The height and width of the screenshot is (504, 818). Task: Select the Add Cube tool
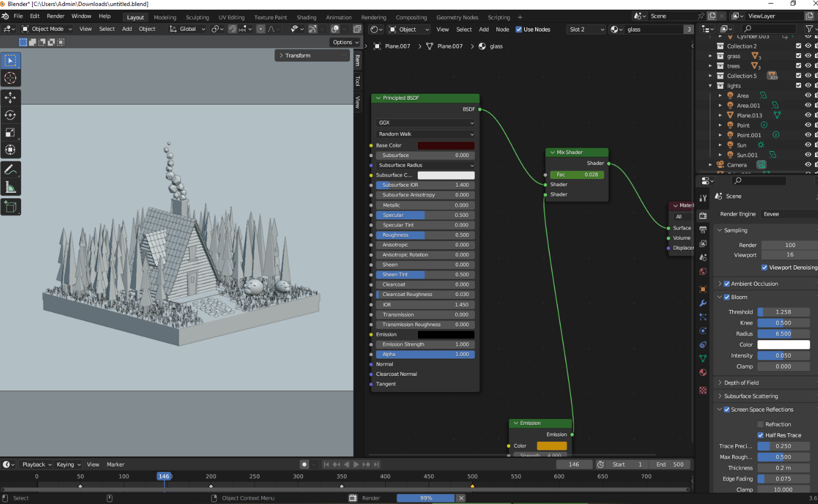coord(10,207)
